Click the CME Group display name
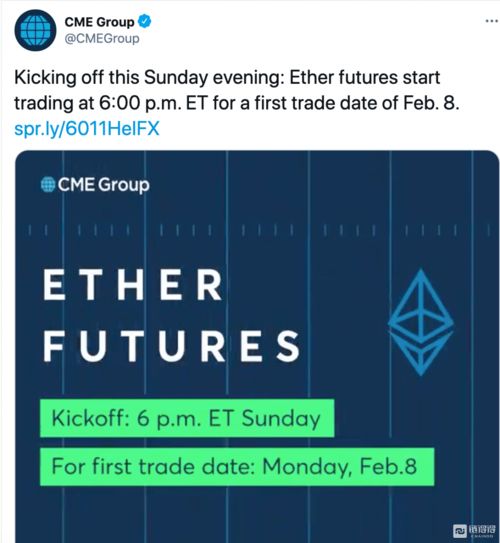 [99, 22]
